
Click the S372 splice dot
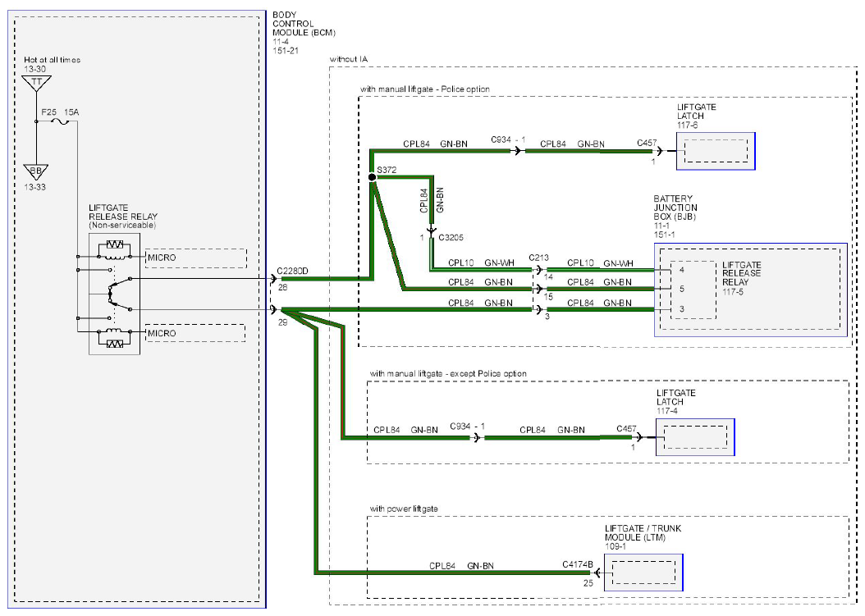pos(372,177)
